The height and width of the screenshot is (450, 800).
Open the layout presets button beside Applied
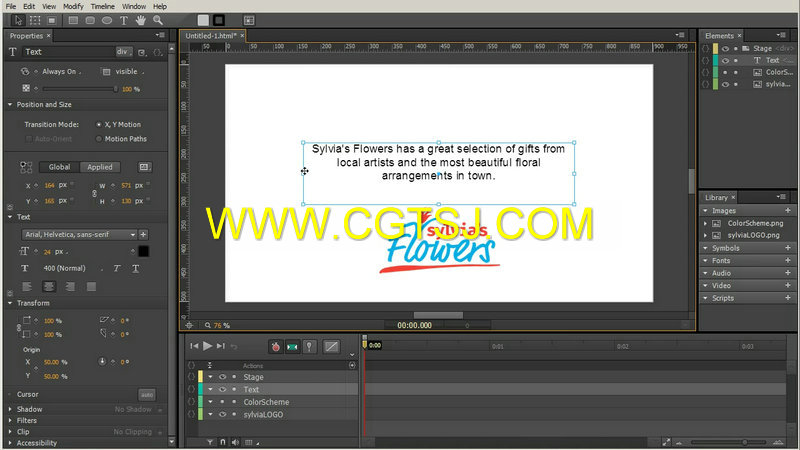144,167
